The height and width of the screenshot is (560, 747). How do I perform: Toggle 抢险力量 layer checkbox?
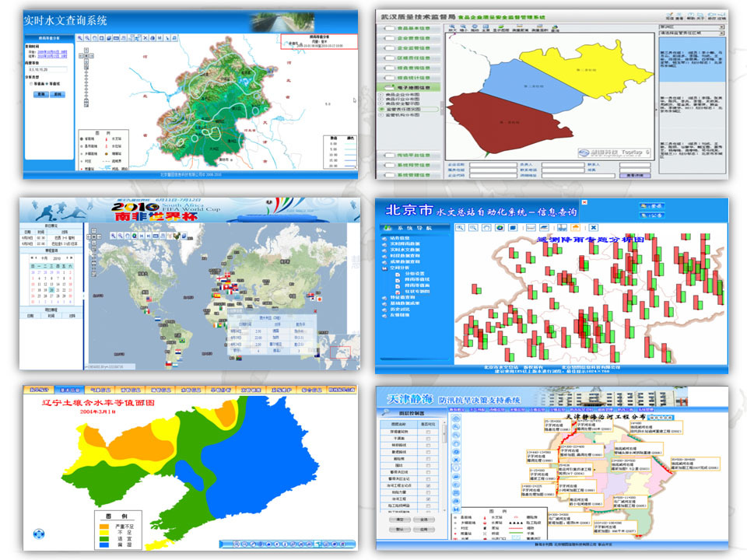click(x=428, y=492)
